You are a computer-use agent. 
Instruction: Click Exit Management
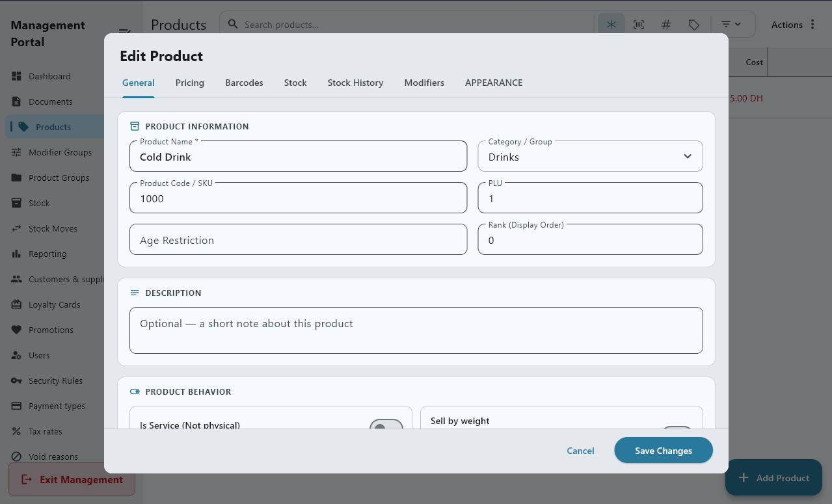(x=72, y=479)
